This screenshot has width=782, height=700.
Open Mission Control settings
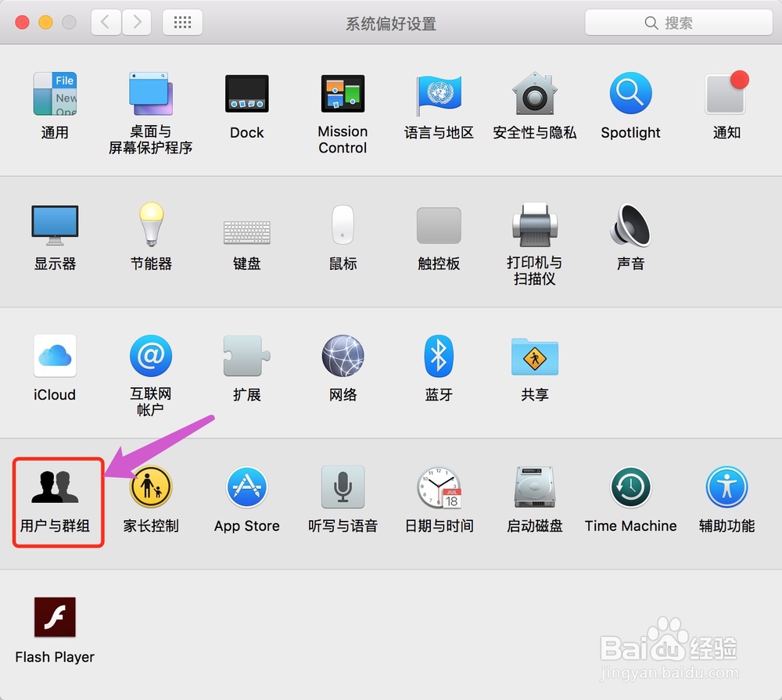tap(343, 94)
